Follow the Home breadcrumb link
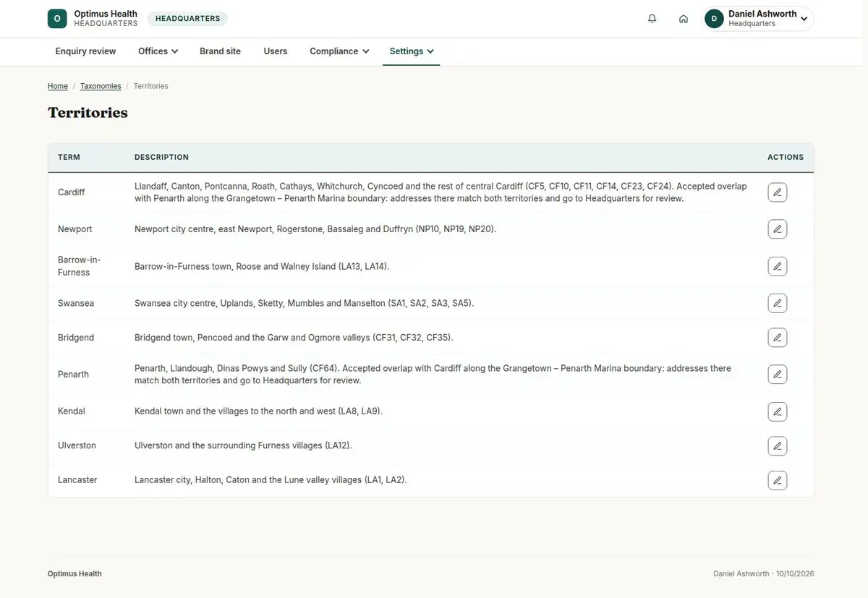Image resolution: width=868 pixels, height=598 pixels. (58, 86)
